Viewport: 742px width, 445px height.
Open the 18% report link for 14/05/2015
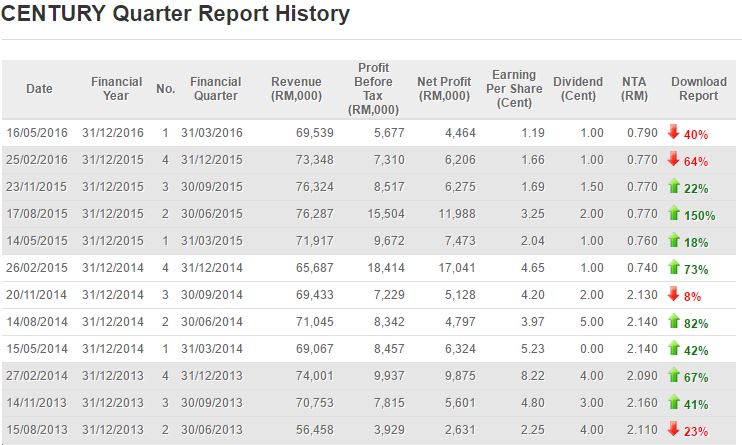[x=696, y=242]
